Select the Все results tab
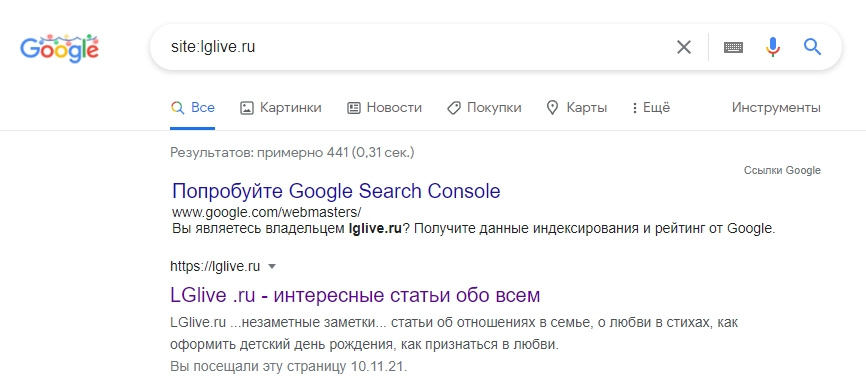 click(192, 108)
